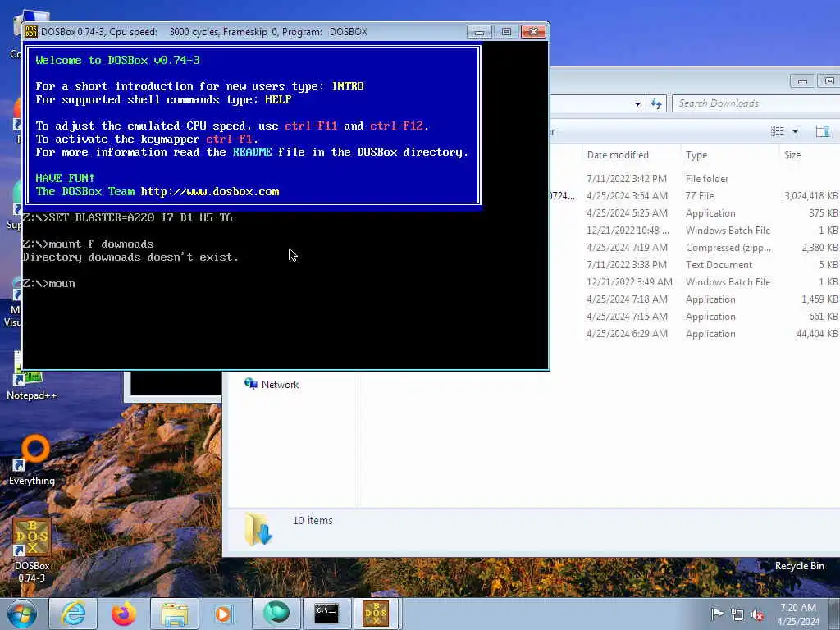
Task: Open the DOSBox 0.74-3 desktop shortcut
Action: [x=32, y=550]
